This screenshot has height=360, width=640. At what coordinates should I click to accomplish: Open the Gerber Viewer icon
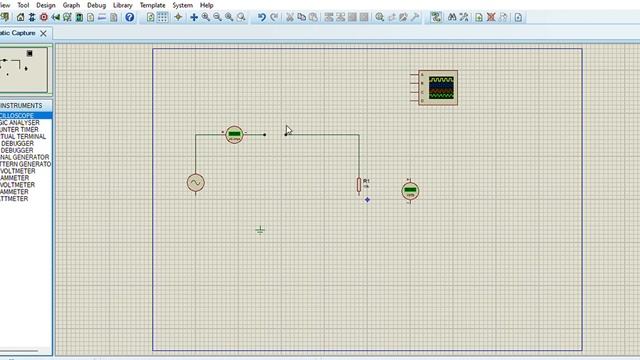click(67, 17)
